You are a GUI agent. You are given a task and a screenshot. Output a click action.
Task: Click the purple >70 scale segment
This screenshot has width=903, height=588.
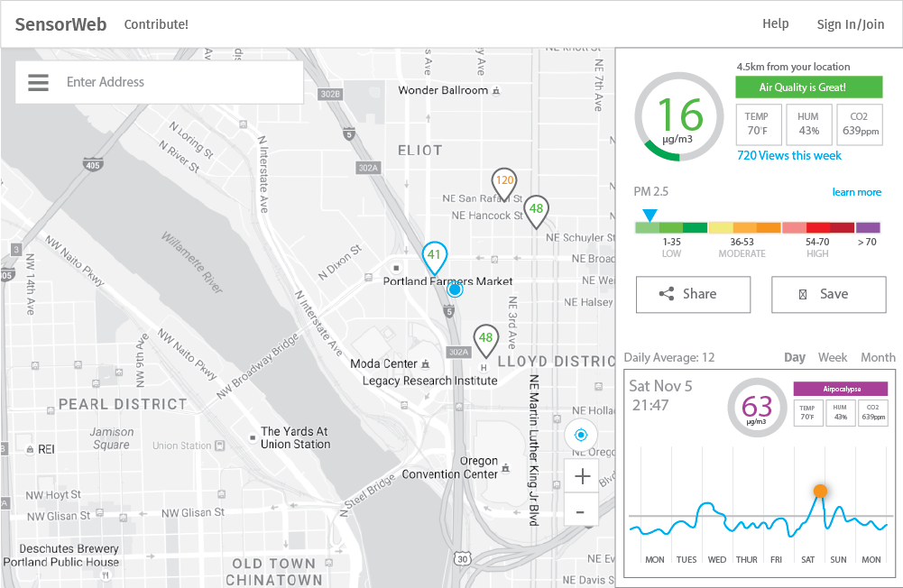pyautogui.click(x=868, y=227)
